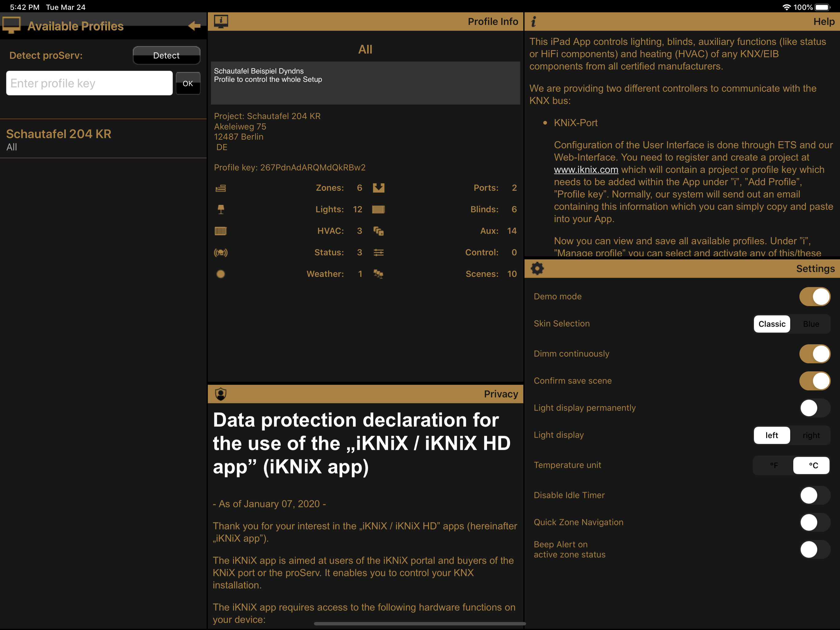Click the Status alarm icon

(221, 252)
